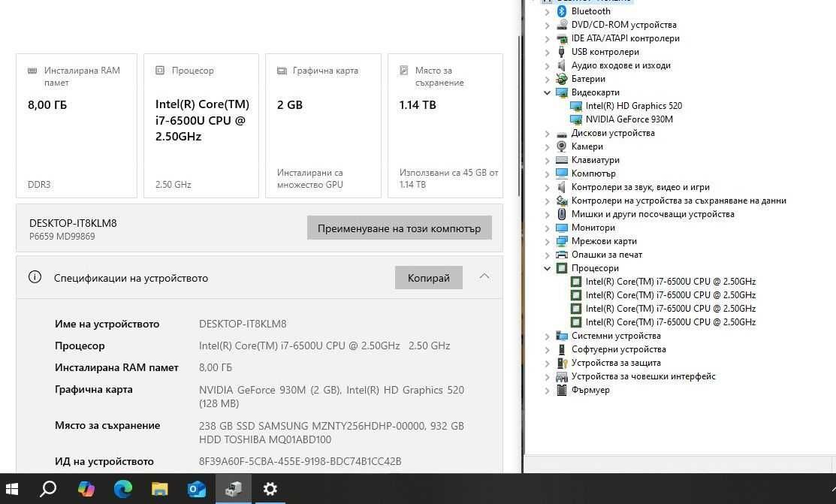836x504 pixels.
Task: Open taskbar Search magnifier
Action: pos(49,488)
